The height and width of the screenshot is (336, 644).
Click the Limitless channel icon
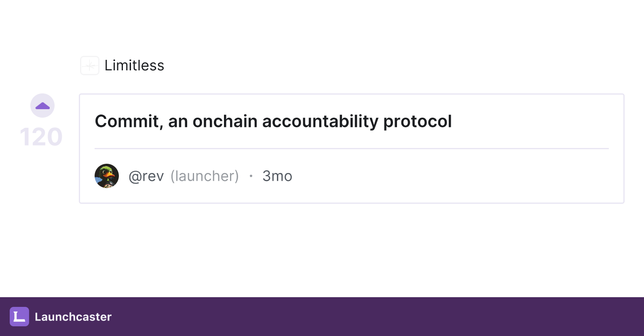(90, 66)
